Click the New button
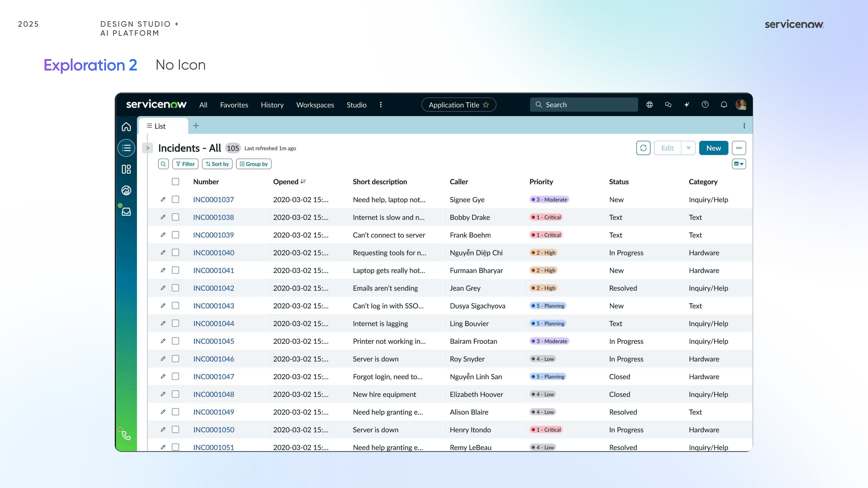Image resolution: width=868 pixels, height=488 pixels. point(714,148)
